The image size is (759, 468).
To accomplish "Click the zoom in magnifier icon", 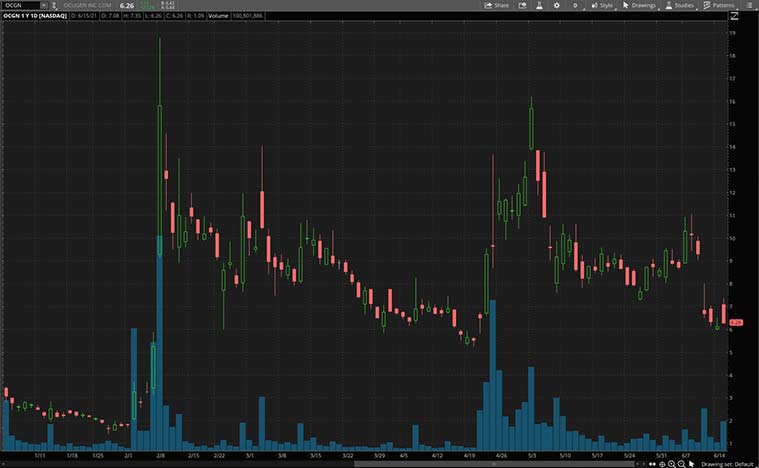I will click(672, 464).
